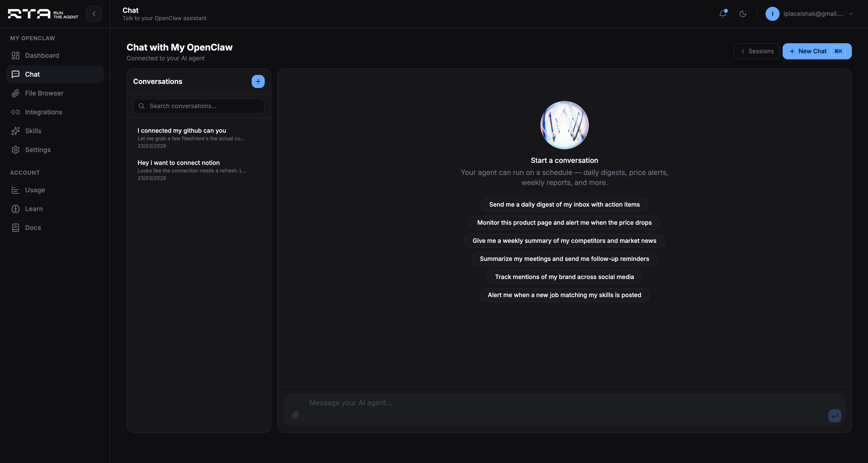The image size is (868, 463).
Task: Open the Dashboard page
Action: pyautogui.click(x=55, y=55)
